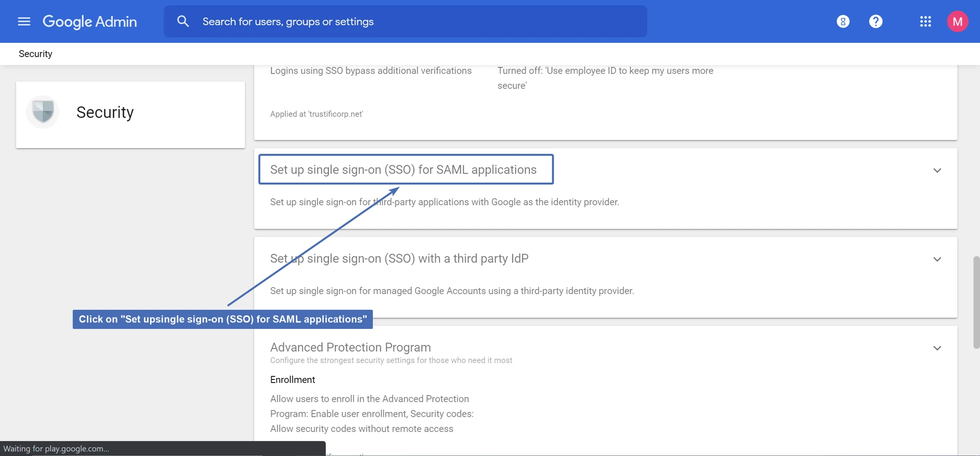Click 'Applied at trustificorp.net' text
The width and height of the screenshot is (980, 456).
[x=316, y=114]
